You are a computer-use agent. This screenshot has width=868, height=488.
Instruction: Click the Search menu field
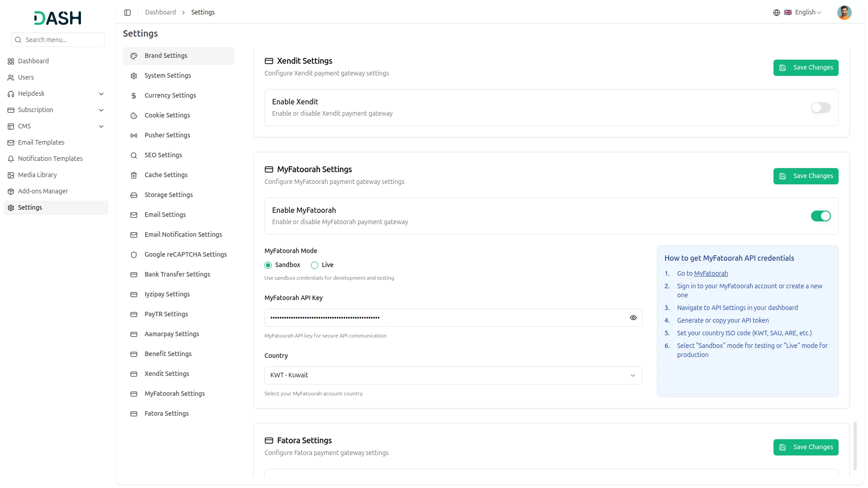[58, 40]
